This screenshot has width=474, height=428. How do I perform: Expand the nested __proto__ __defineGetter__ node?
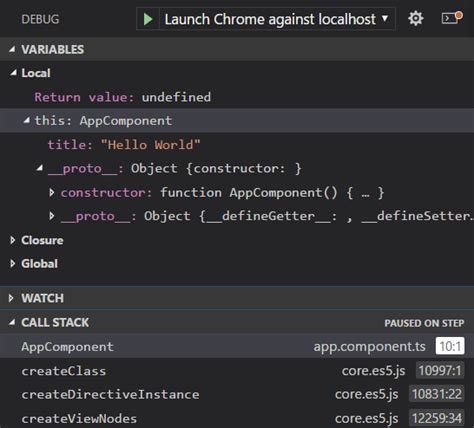click(x=52, y=216)
